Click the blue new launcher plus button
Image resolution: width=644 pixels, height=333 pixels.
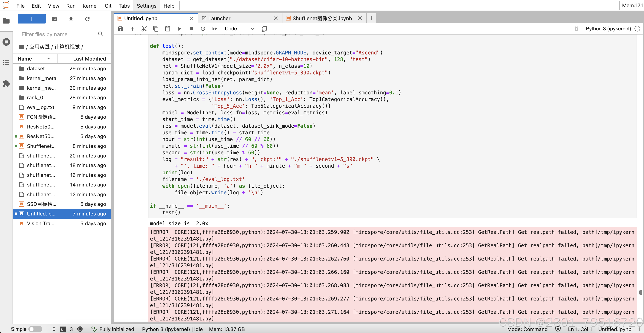pos(32,19)
